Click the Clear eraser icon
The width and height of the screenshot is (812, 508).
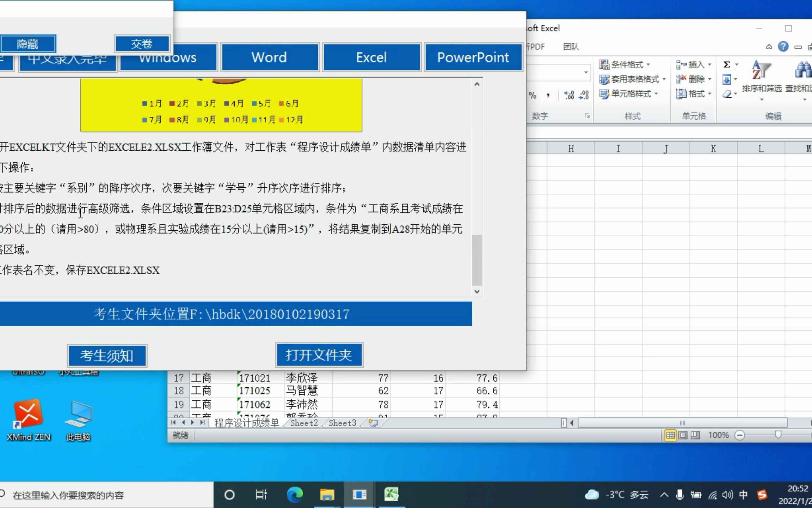click(727, 94)
